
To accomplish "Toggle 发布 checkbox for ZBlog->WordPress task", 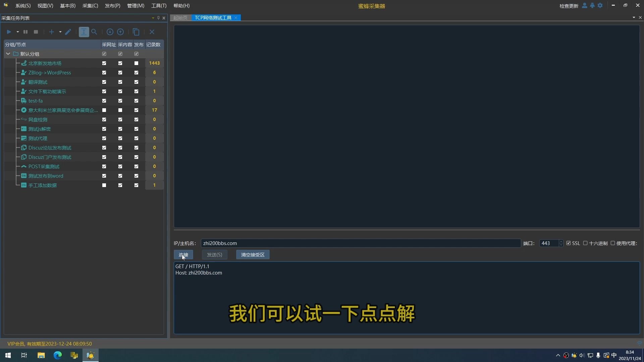I will pos(136,72).
